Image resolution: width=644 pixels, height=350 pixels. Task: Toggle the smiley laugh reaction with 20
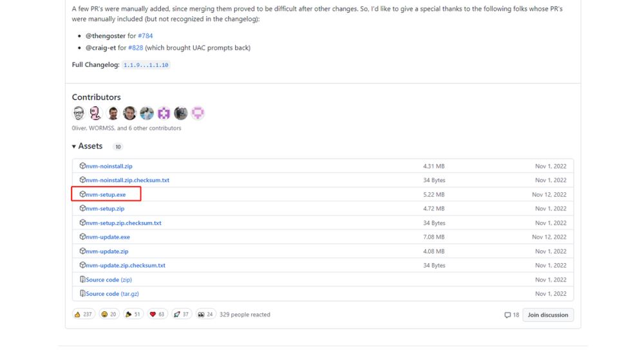(x=109, y=315)
